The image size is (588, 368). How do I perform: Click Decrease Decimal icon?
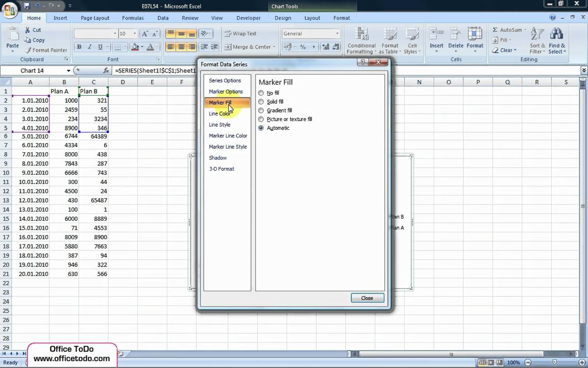pos(336,47)
